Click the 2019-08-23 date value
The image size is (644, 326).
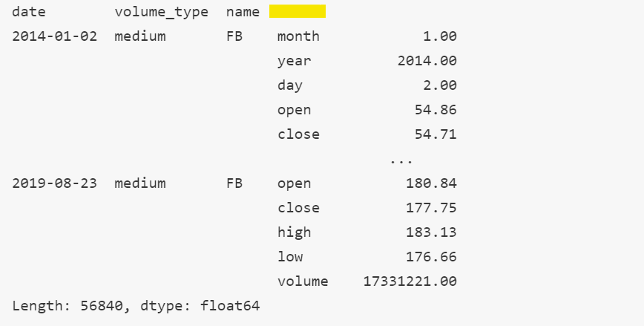[x=55, y=183]
